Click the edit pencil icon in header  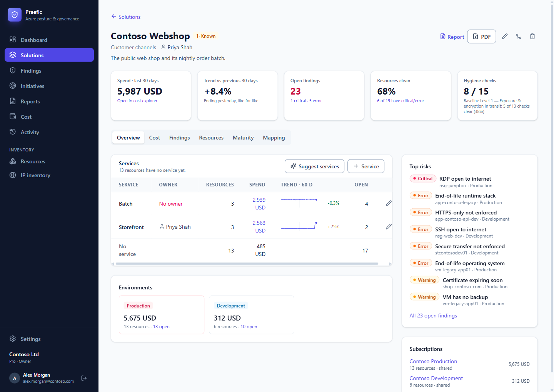pyautogui.click(x=505, y=37)
